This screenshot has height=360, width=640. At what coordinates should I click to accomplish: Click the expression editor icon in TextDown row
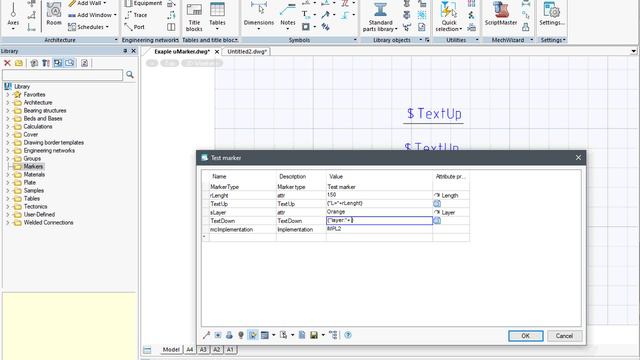pos(437,220)
